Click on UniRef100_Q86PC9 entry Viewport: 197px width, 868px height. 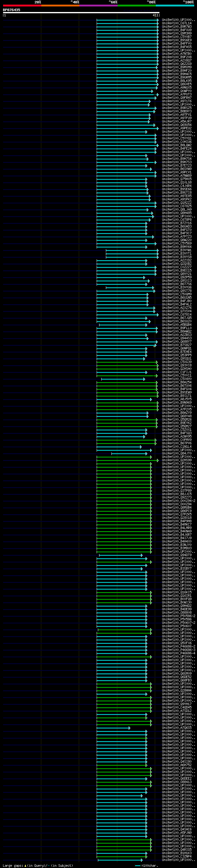(176, 511)
